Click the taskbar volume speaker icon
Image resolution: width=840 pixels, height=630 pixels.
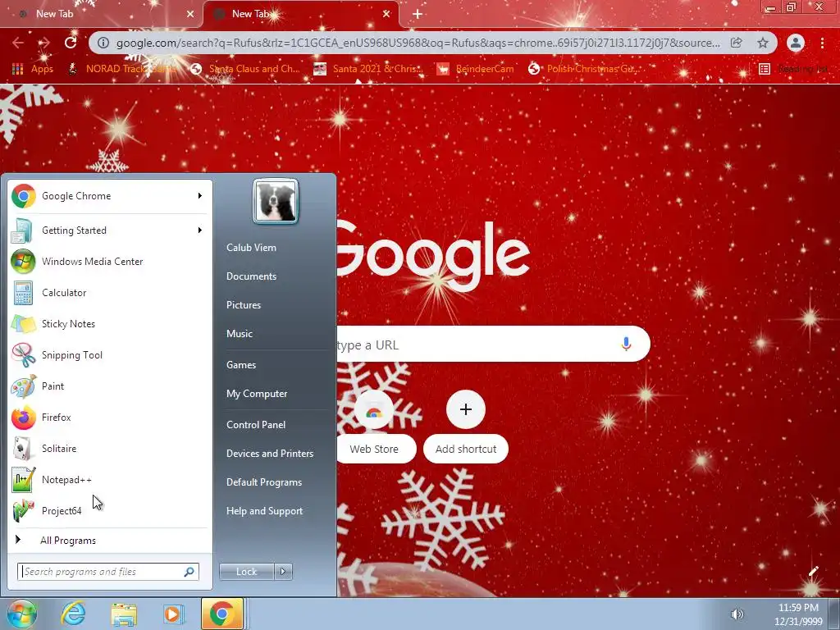pyautogui.click(x=737, y=614)
